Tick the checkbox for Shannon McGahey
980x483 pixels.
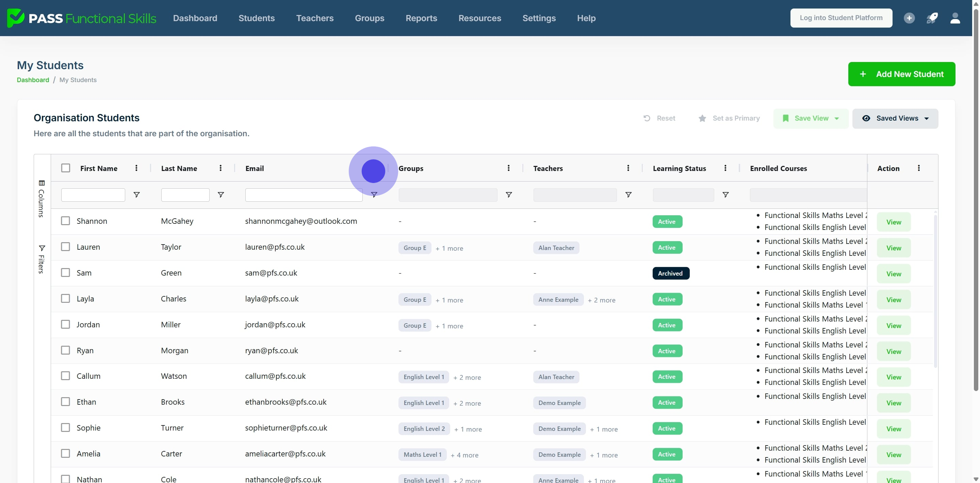tap(65, 221)
